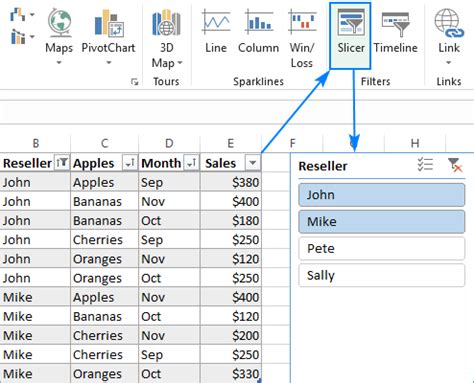
Task: Open combo chart dropdown at ribbon left
Action: coord(32,36)
